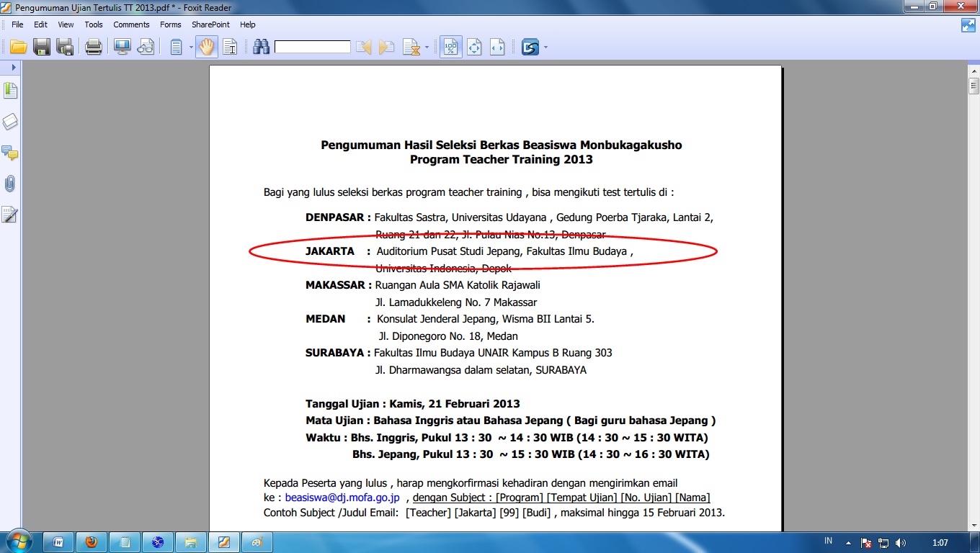This screenshot has width=980, height=553.
Task: Click the vertical scrollbar thumb
Action: (x=974, y=87)
